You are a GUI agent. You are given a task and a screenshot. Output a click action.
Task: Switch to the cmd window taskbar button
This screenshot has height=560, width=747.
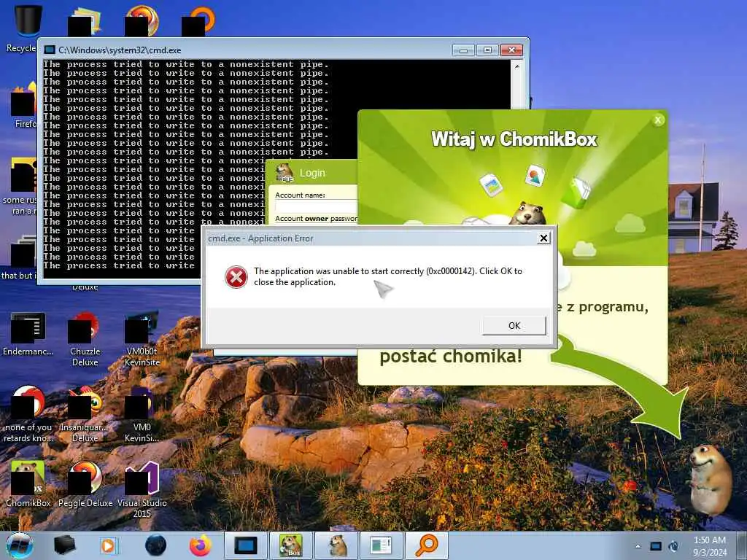(x=246, y=545)
